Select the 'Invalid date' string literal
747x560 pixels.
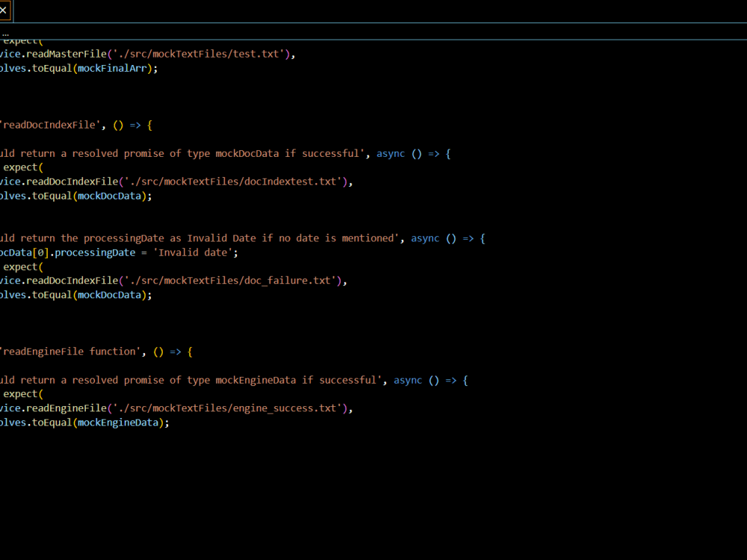coord(193,252)
